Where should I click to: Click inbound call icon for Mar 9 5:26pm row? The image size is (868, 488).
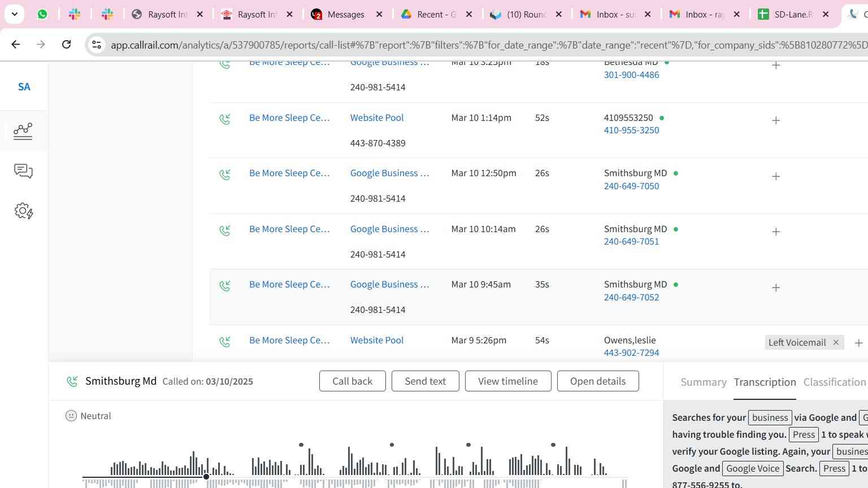tap(225, 342)
